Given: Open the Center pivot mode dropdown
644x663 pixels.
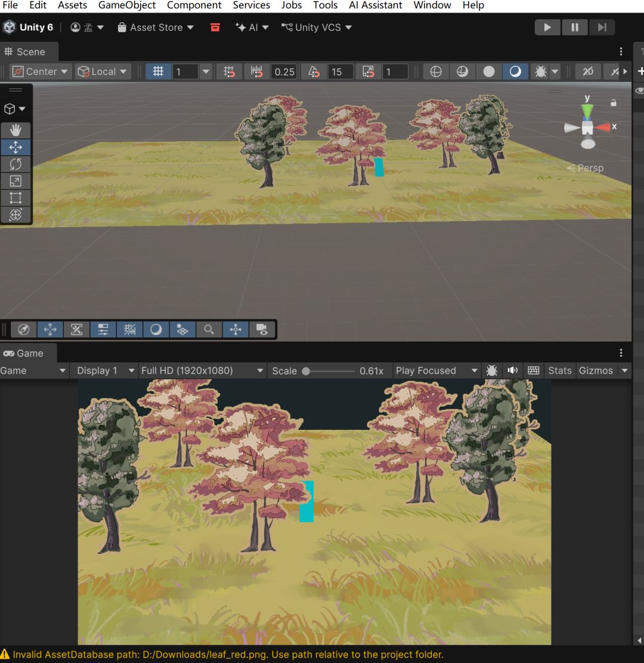Looking at the screenshot, I should [40, 72].
